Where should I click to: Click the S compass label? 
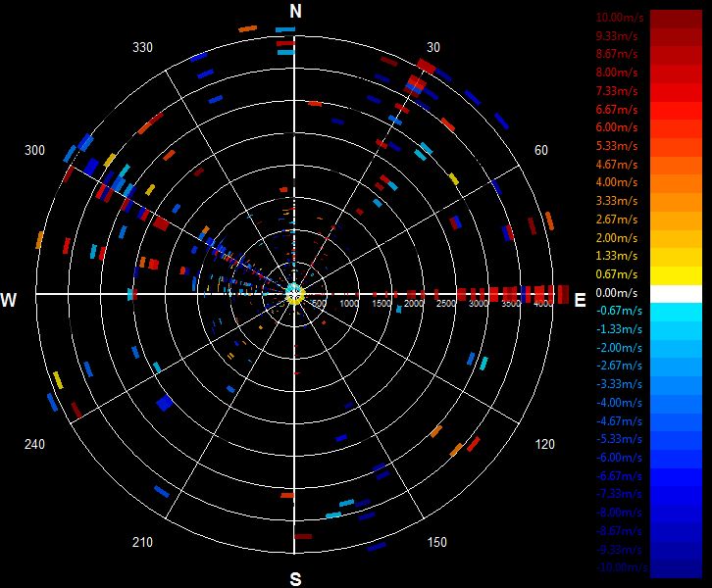click(295, 579)
